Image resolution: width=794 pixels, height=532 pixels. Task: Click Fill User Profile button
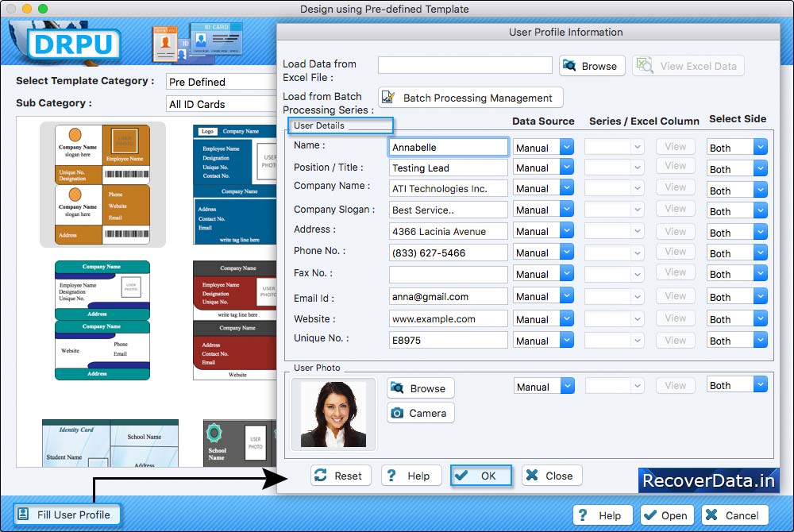(x=67, y=515)
